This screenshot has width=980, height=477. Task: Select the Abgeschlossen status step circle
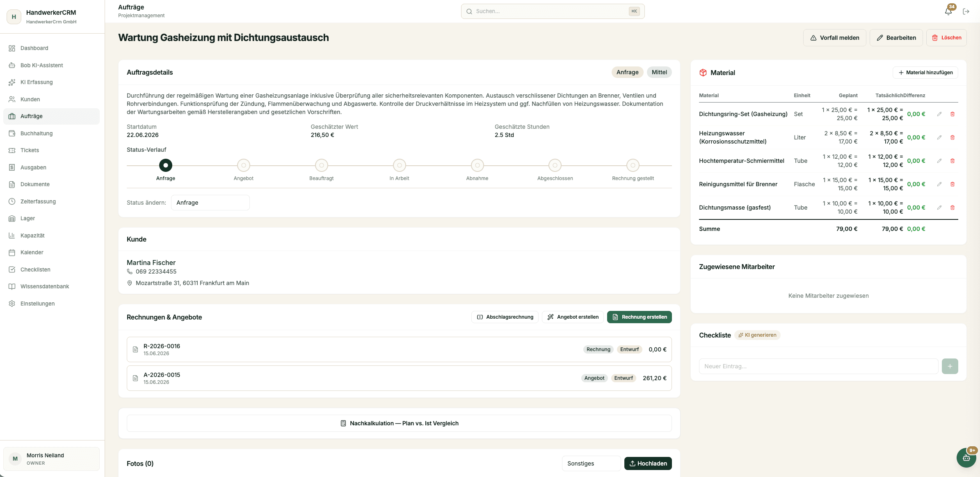tap(555, 165)
